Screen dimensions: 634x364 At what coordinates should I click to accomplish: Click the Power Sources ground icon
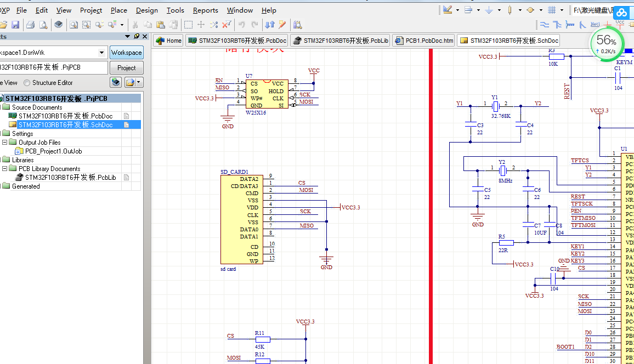pos(489,10)
